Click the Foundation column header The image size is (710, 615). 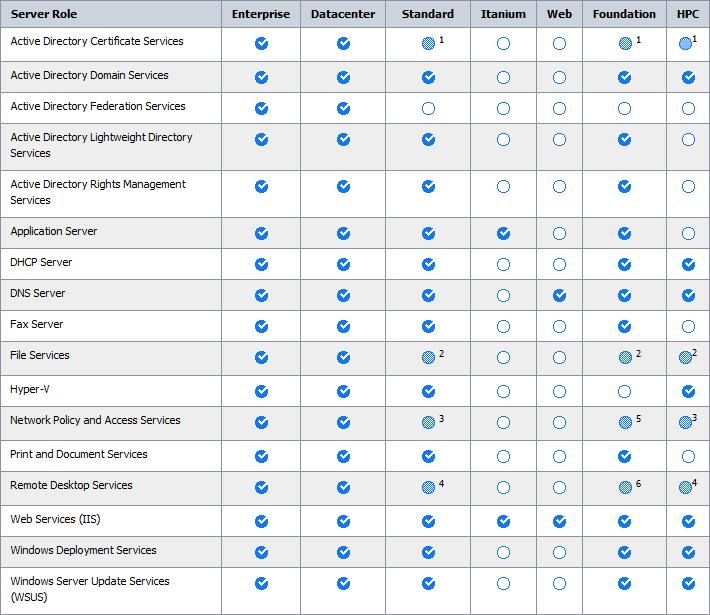pos(624,14)
